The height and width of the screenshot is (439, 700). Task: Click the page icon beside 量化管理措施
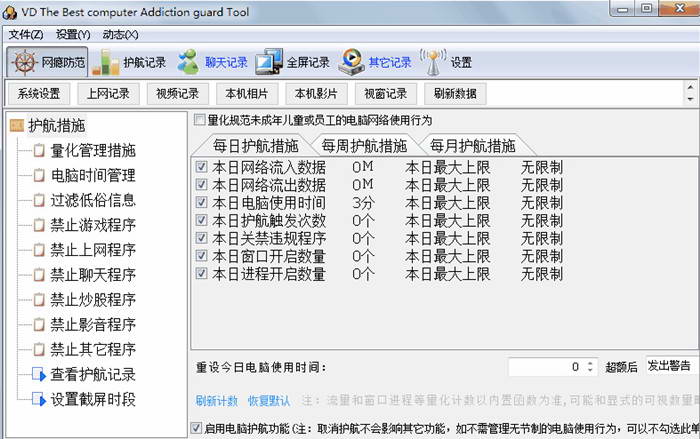39,151
